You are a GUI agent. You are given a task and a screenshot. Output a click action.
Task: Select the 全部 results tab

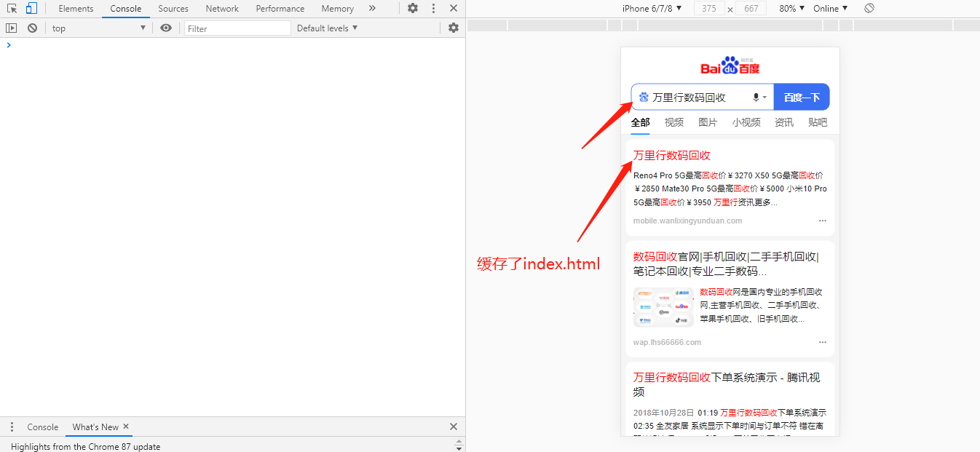[x=640, y=122]
